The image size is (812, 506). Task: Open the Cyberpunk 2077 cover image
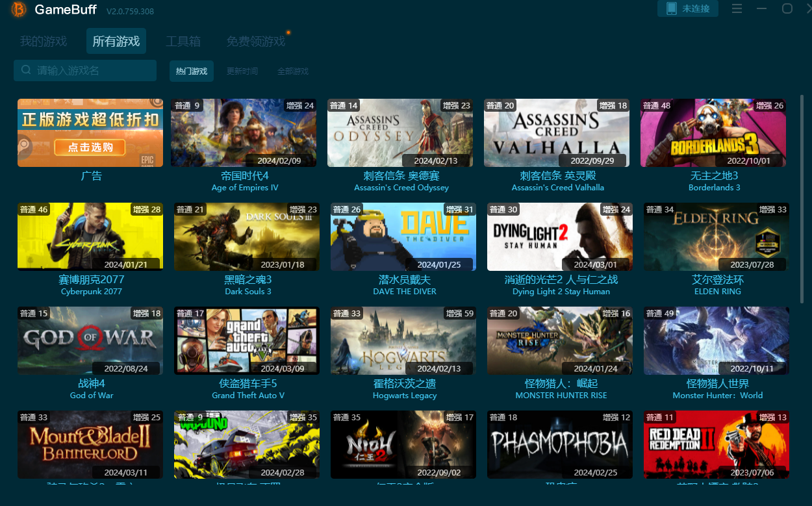tap(90, 237)
